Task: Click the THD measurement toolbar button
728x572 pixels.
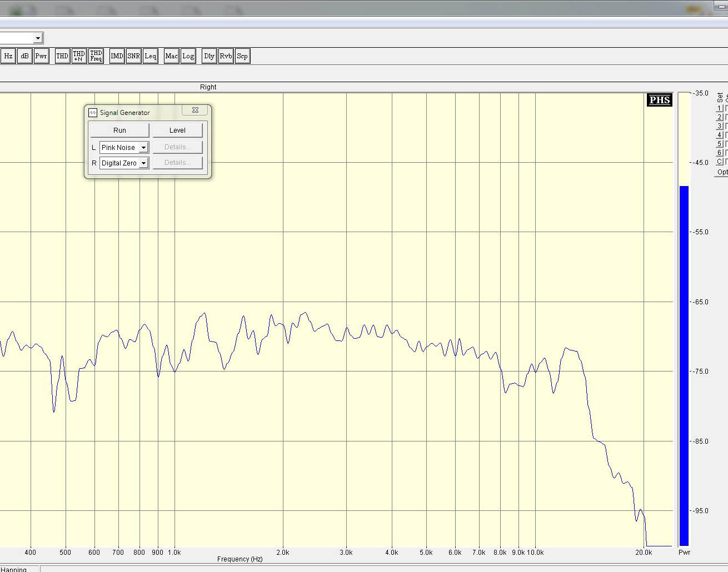Action: (62, 56)
